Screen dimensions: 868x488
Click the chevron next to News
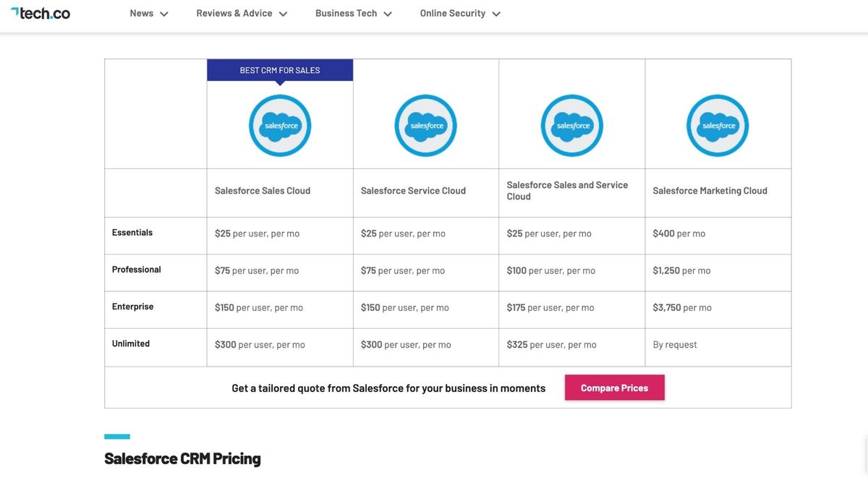164,13
